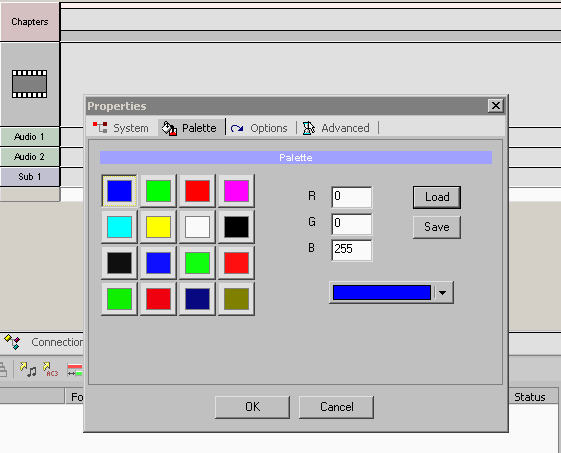The height and width of the screenshot is (453, 561).
Task: Click the red-green bars toolbar icon
Action: [75, 370]
